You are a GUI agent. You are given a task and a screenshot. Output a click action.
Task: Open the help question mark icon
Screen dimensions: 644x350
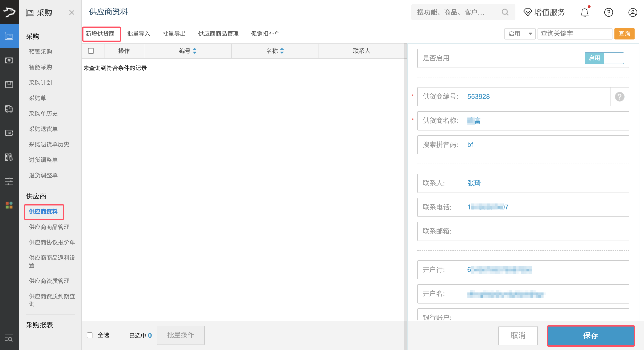pos(609,12)
